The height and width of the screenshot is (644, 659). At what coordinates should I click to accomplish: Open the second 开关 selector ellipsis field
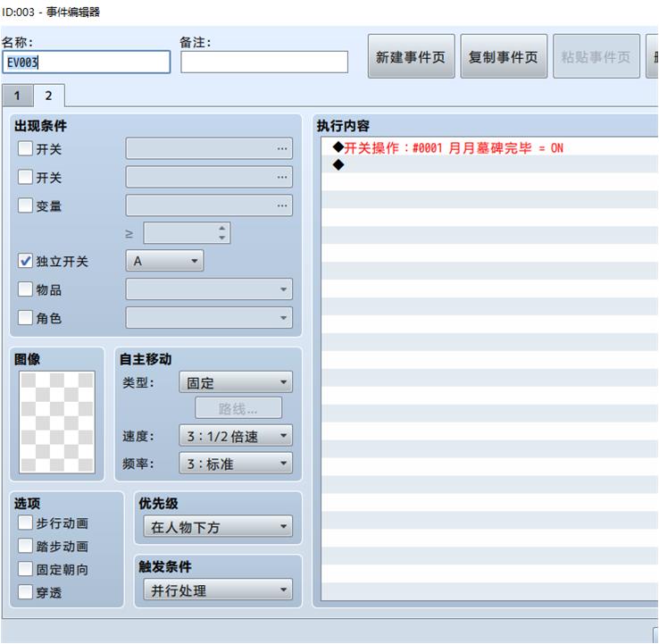(209, 177)
